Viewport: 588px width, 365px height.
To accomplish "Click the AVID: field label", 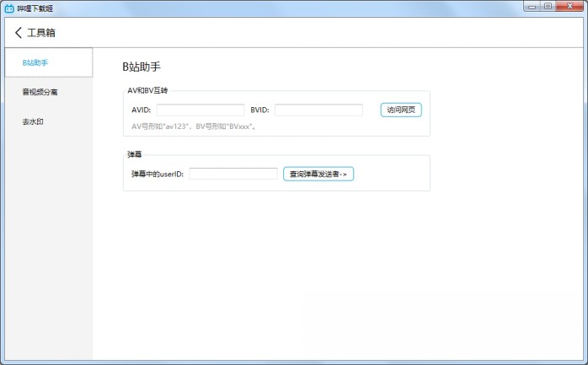I will [x=141, y=110].
